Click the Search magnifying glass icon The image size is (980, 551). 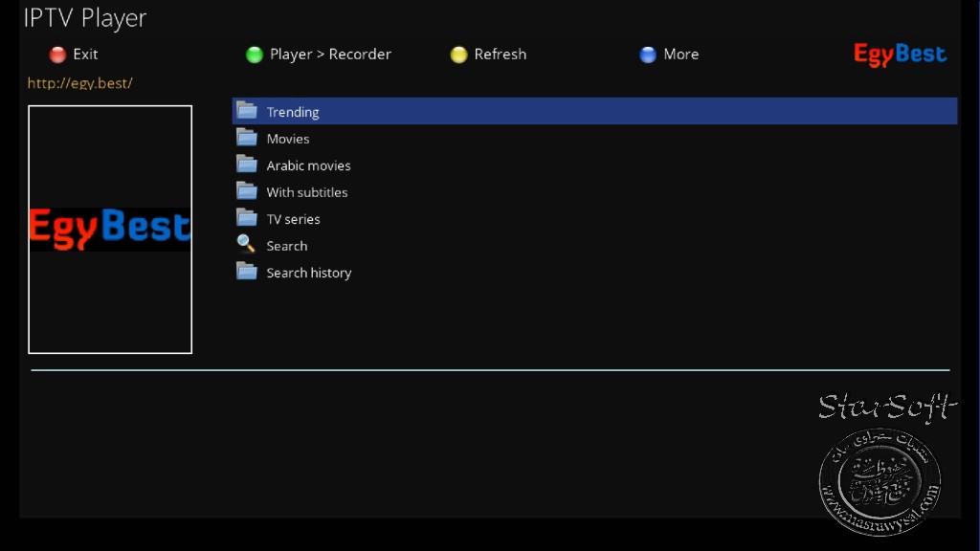tap(246, 244)
